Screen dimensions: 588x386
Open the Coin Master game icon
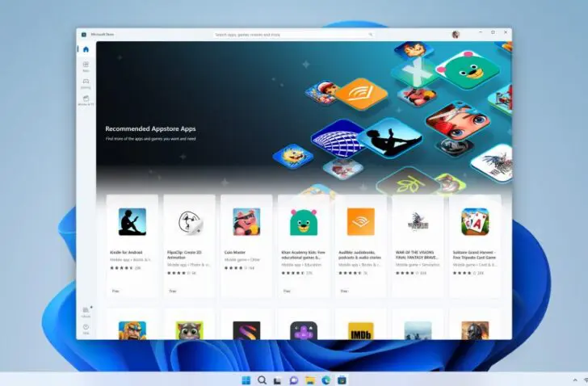246,222
